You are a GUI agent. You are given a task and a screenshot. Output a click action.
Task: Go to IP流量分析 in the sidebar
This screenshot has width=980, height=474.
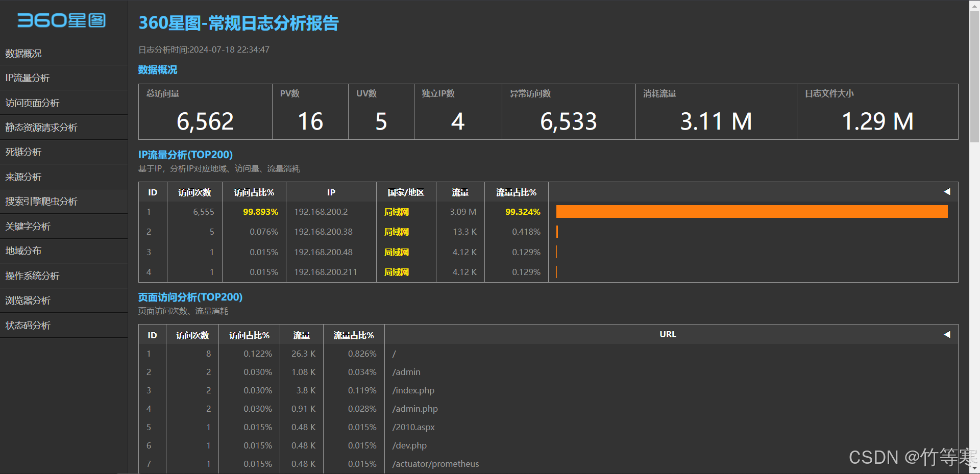(x=64, y=78)
